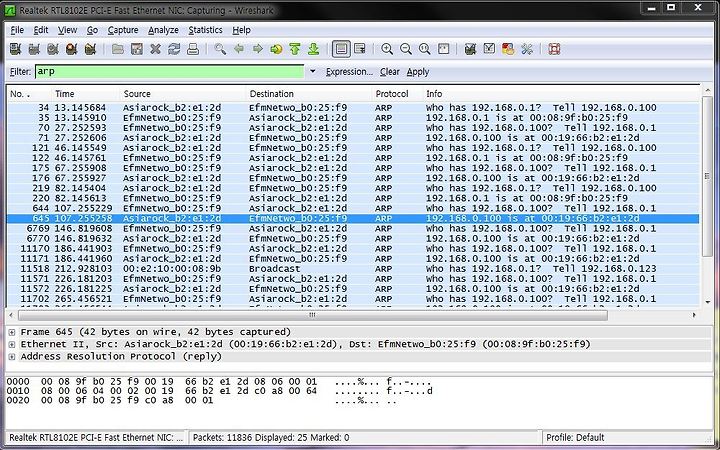Toggle packet list colorize

click(x=341, y=49)
